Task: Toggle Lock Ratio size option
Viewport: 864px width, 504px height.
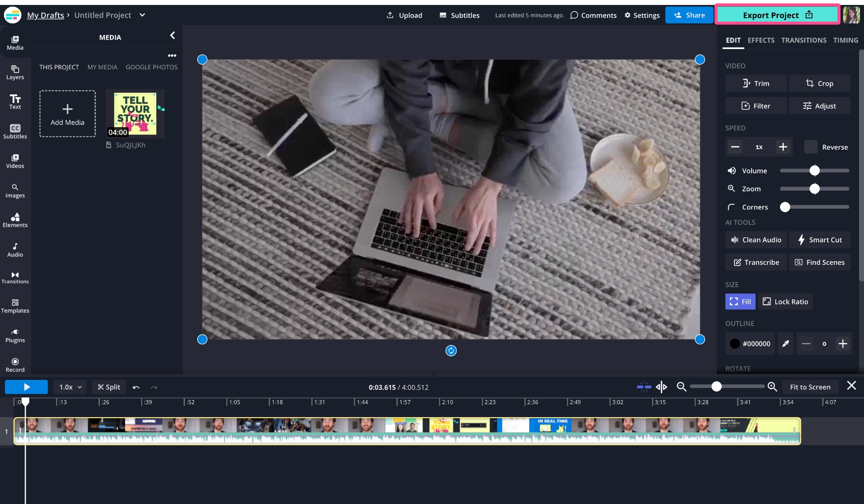Action: click(x=785, y=302)
